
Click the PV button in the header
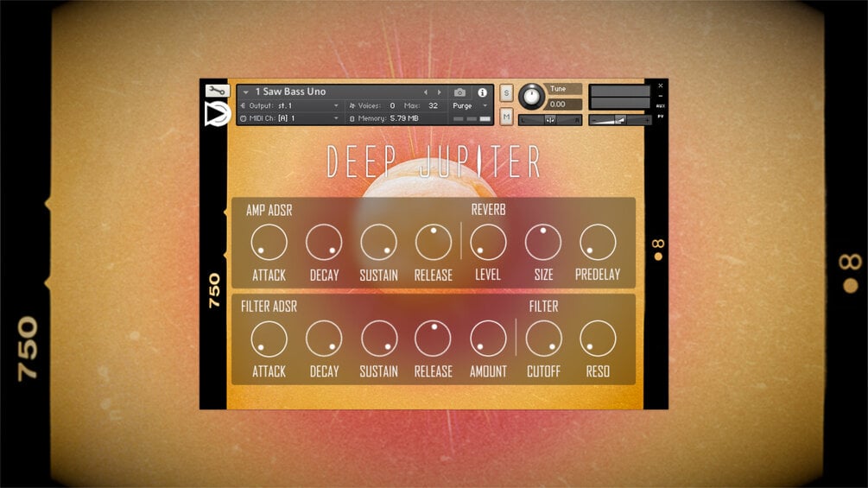coord(660,117)
